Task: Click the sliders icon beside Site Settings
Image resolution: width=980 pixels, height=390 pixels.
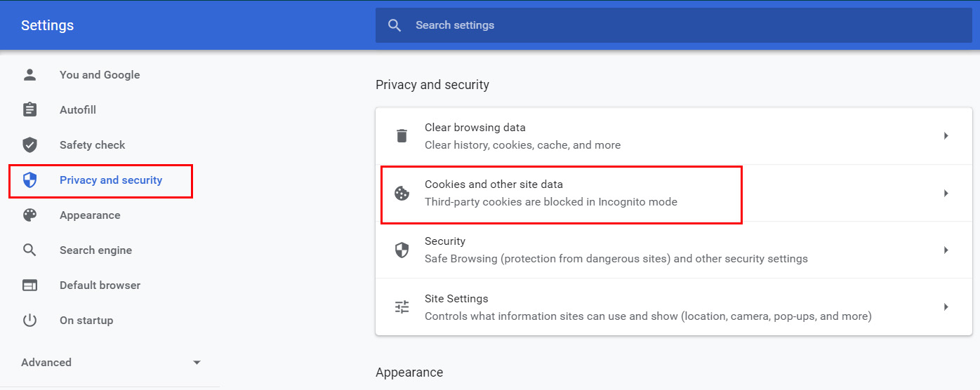Action: [402, 307]
